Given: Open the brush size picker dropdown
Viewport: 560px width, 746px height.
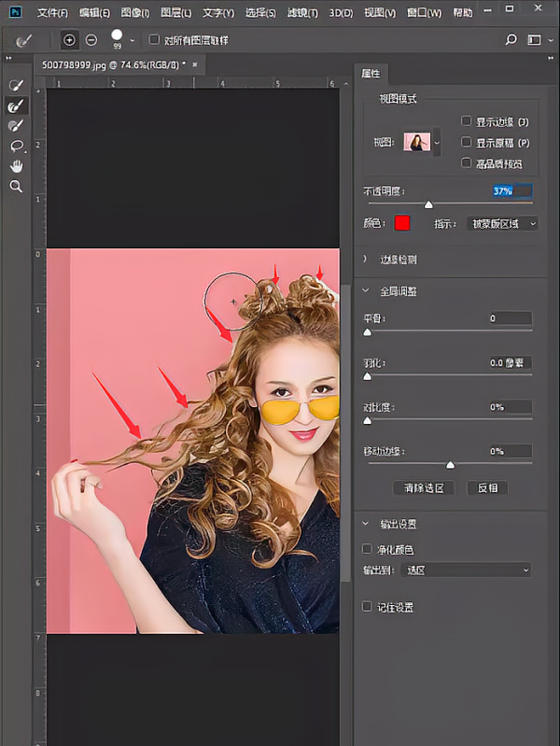Looking at the screenshot, I should pyautogui.click(x=133, y=41).
